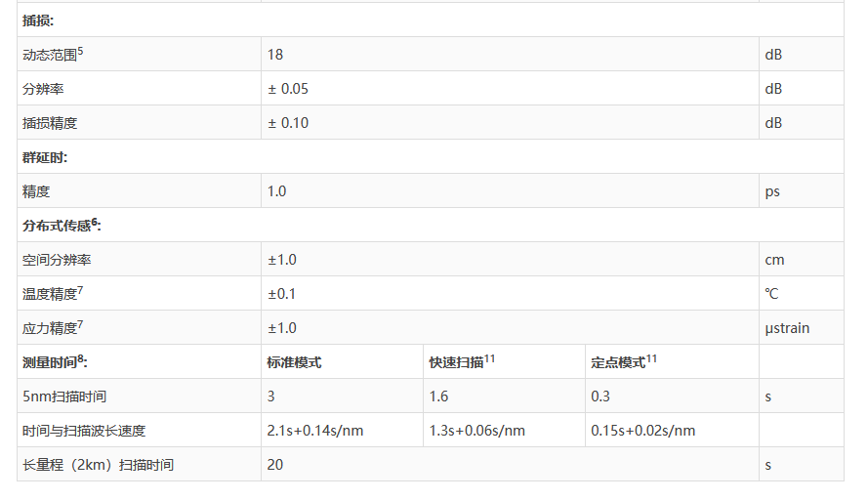The image size is (868, 501).
Task: Click the "定点模式" column header
Action: [x=618, y=362]
